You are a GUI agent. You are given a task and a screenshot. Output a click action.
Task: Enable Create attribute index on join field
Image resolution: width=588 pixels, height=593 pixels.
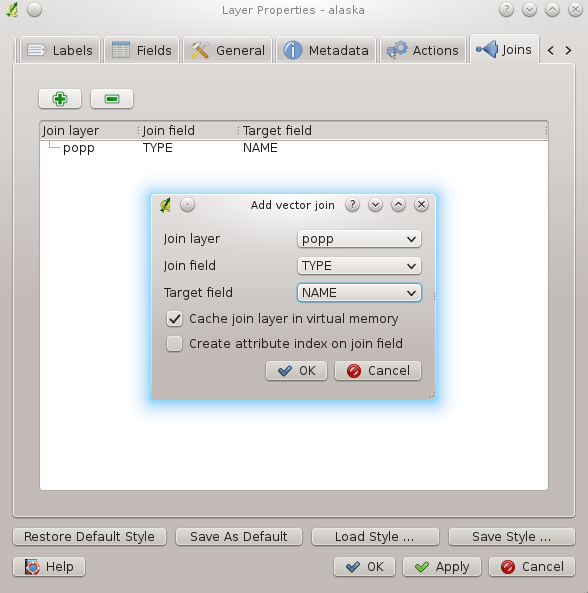click(175, 344)
